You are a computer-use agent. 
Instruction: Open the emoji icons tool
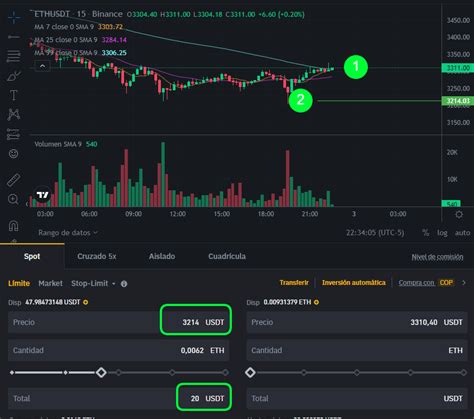tap(14, 154)
